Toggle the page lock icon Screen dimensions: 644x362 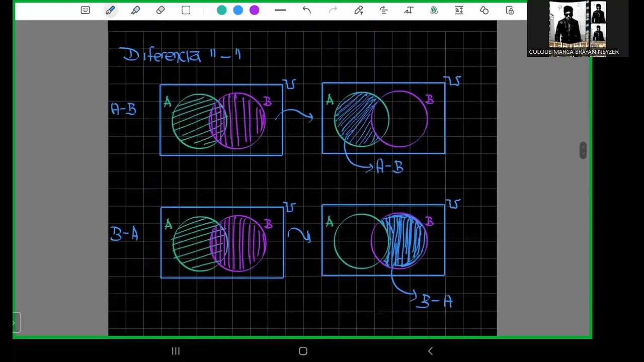510,10
